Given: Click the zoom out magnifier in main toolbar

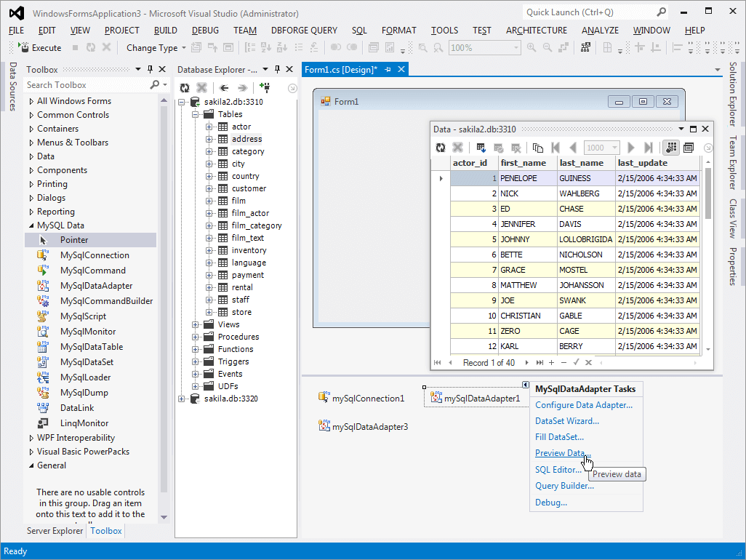Looking at the screenshot, I should (x=548, y=47).
